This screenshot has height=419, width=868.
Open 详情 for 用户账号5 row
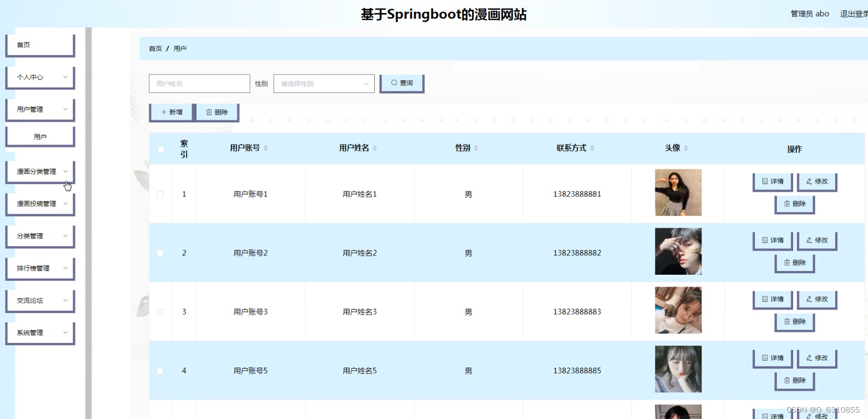pos(773,358)
